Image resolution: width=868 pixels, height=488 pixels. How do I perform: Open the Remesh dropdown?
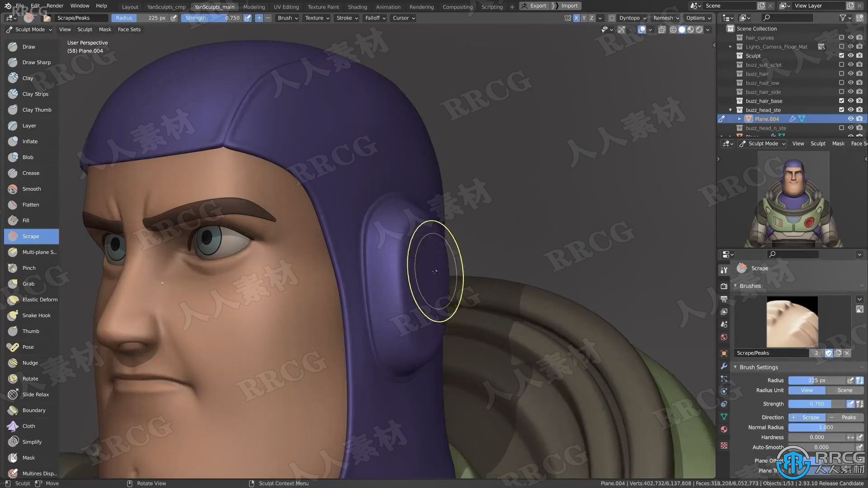point(666,18)
